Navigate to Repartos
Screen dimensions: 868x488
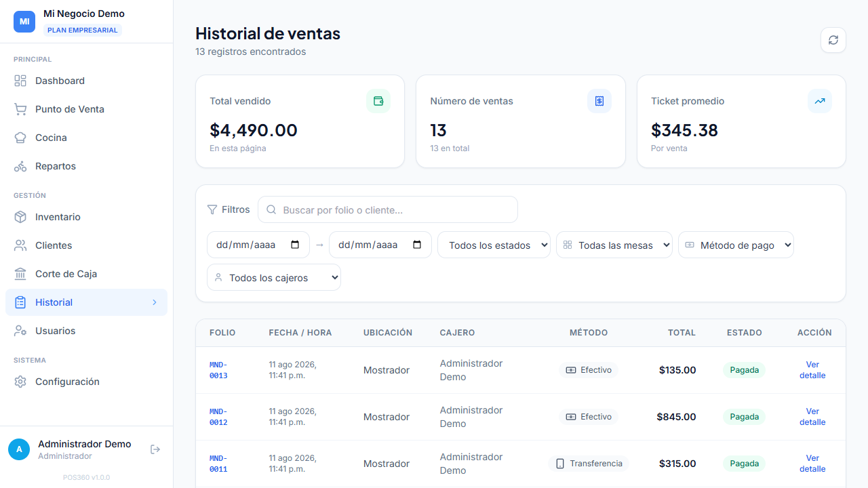pyautogui.click(x=86, y=166)
